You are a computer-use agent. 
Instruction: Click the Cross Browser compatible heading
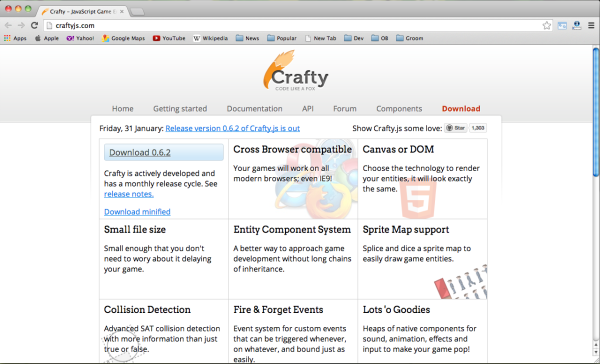click(293, 149)
